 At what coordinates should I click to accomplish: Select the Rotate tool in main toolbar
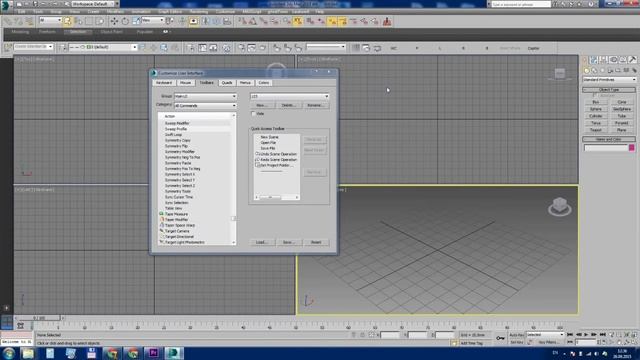(125, 21)
